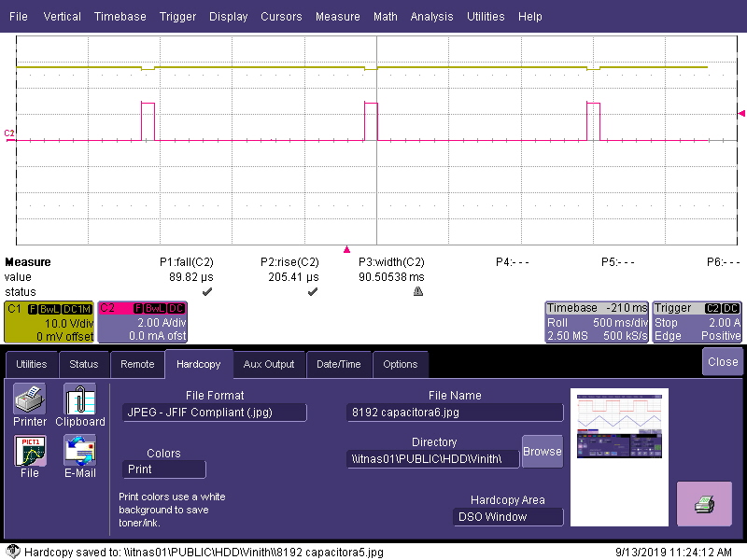Open the Utilities menu
The height and width of the screenshot is (560, 747).
pos(486,17)
